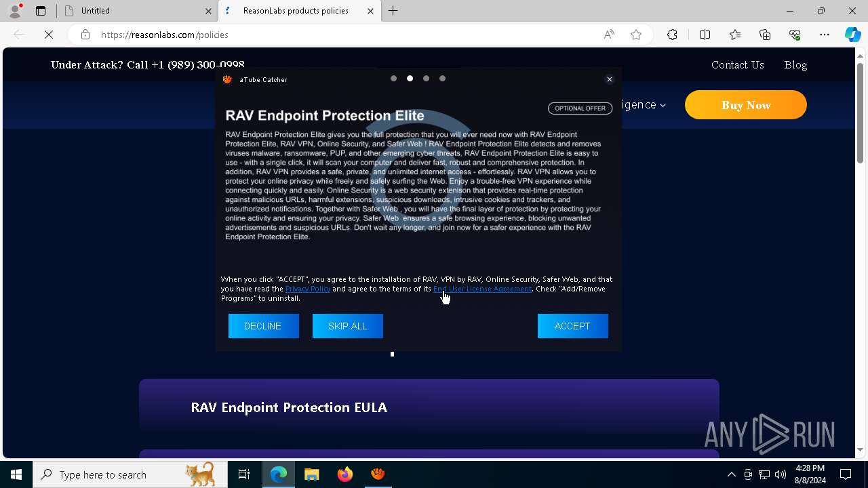This screenshot has width=868, height=488.
Task: Open Collections panel
Action: point(765,35)
